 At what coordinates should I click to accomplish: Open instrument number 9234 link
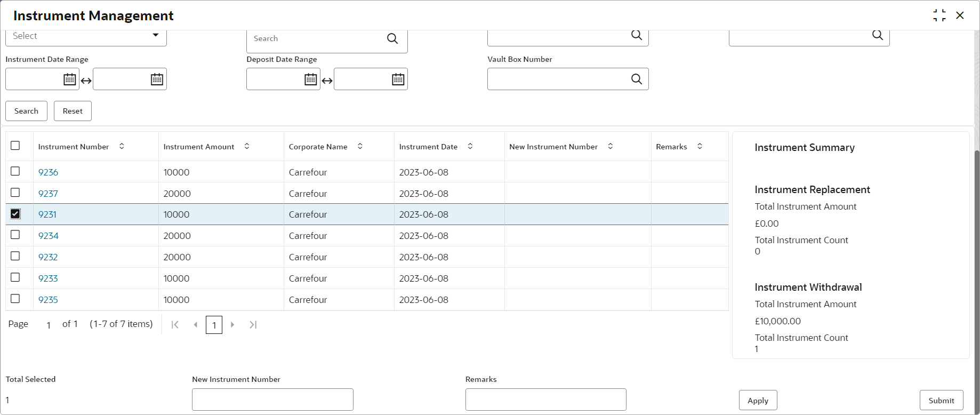49,236
